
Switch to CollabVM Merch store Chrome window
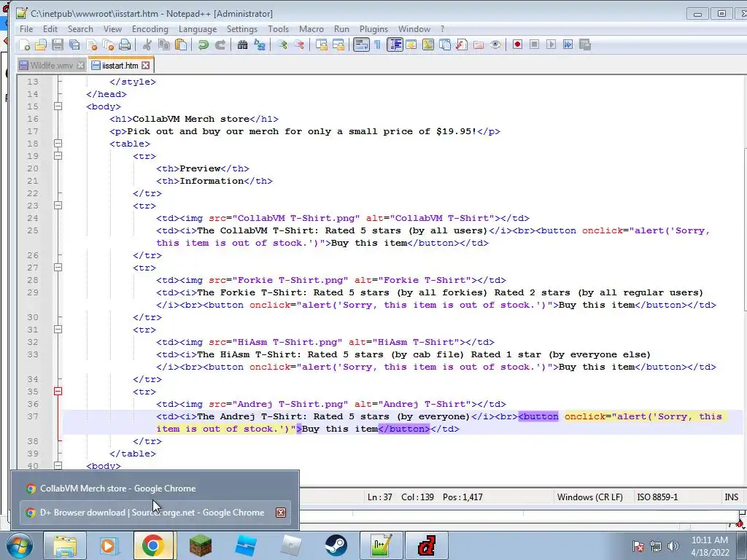[x=155, y=489]
